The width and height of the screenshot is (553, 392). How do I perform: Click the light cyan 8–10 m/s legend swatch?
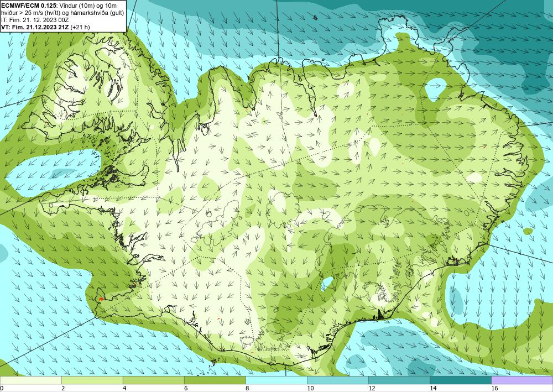(x=276, y=380)
